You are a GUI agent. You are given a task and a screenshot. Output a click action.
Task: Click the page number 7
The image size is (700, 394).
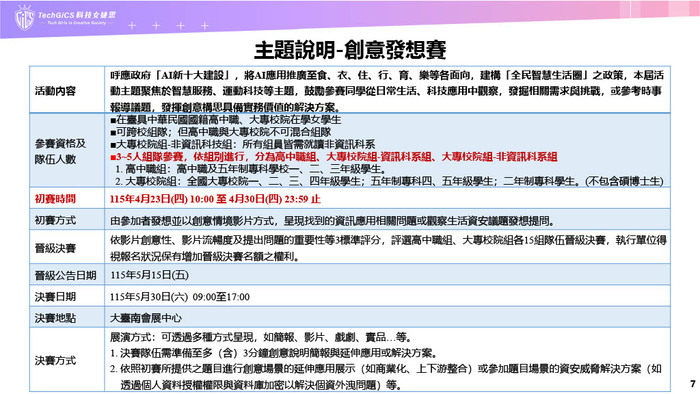point(692,384)
